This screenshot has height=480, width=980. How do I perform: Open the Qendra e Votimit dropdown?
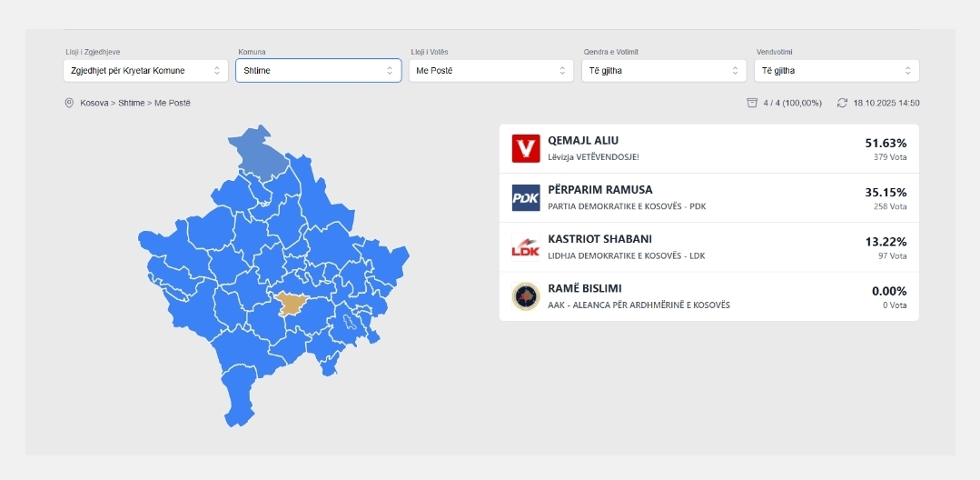(x=663, y=70)
